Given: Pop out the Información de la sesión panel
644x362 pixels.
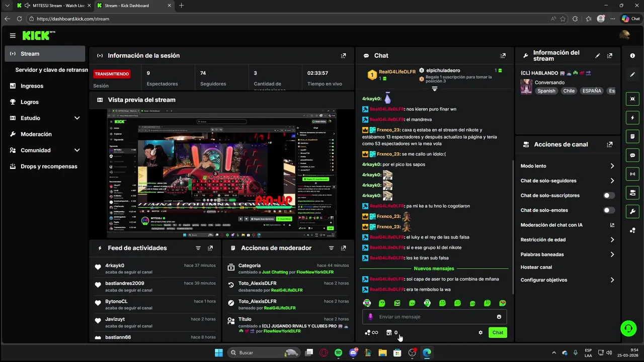Looking at the screenshot, I should (343, 56).
